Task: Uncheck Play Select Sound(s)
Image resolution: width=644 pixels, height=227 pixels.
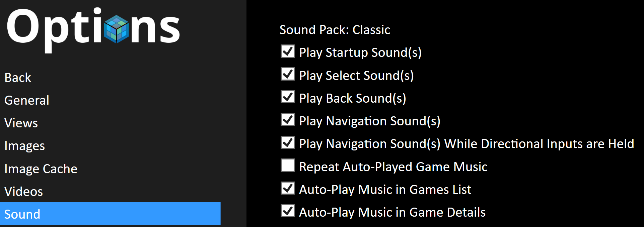Action: point(288,74)
